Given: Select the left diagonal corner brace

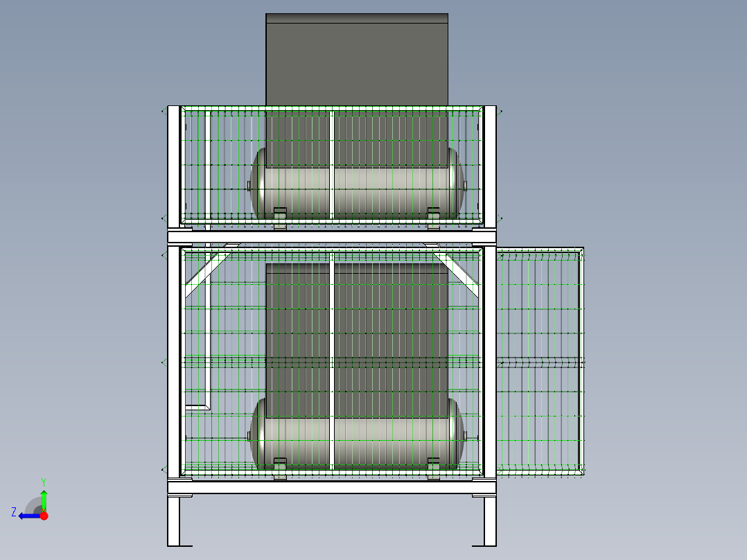Looking at the screenshot, I should pos(208,272).
